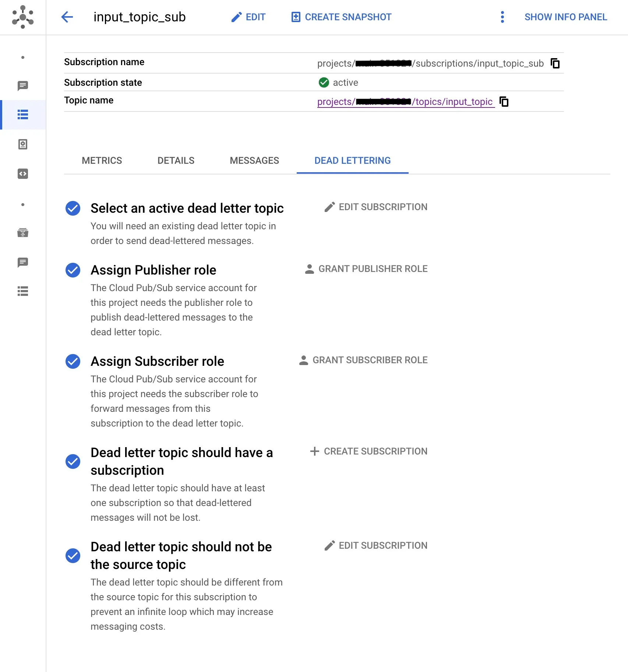Open the Snapshots sidebar icon
Viewport: 628px width, 672px height.
pos(23,144)
